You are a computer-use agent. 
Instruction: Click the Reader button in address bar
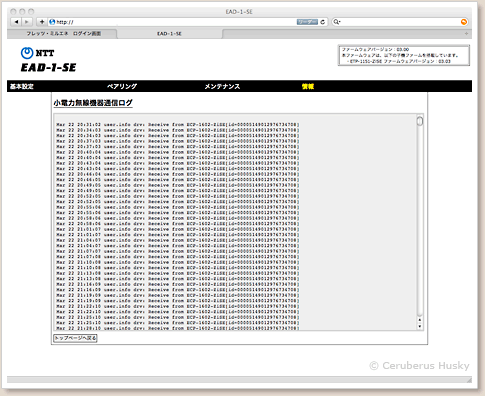click(x=307, y=22)
